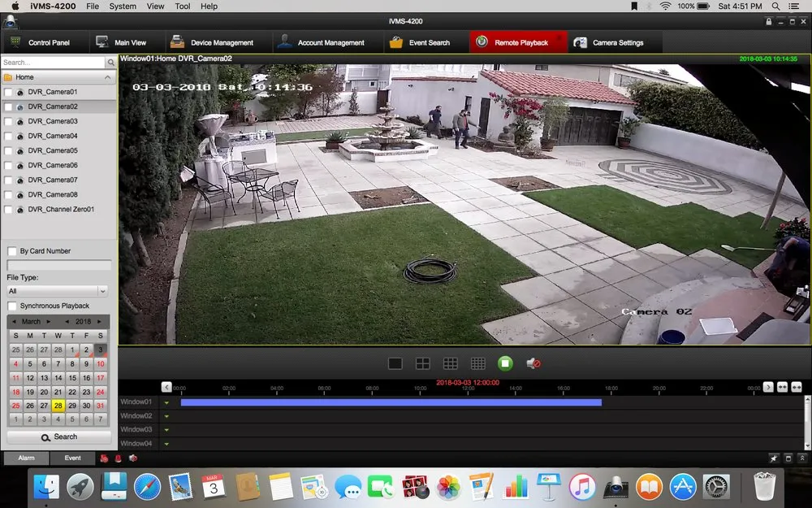
Task: Open the File Type dropdown
Action: click(57, 291)
